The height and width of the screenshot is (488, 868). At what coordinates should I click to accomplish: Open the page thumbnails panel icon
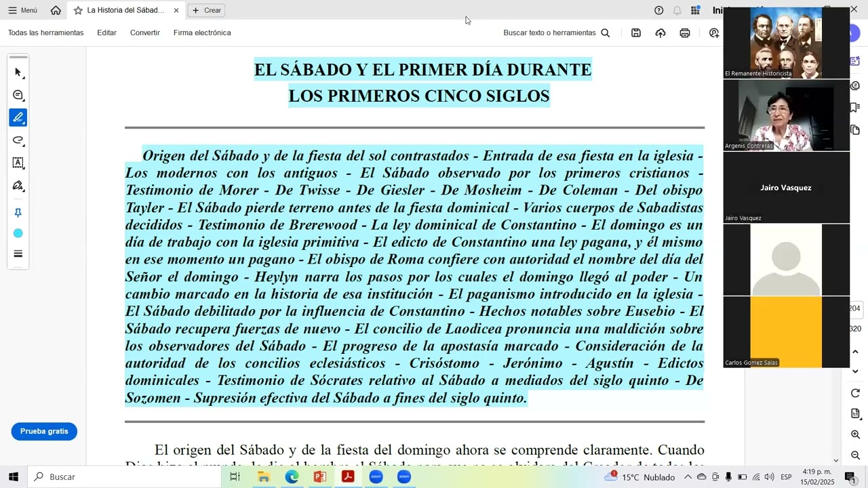click(x=856, y=129)
